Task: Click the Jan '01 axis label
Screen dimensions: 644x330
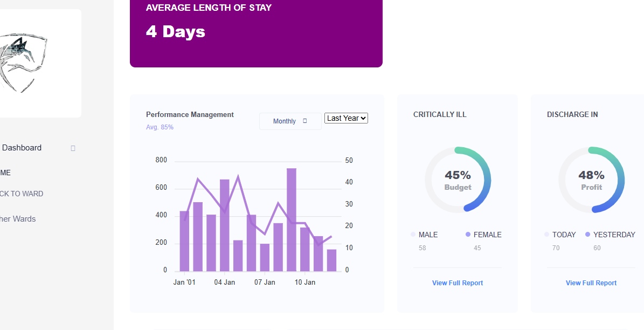Action: [x=184, y=283]
